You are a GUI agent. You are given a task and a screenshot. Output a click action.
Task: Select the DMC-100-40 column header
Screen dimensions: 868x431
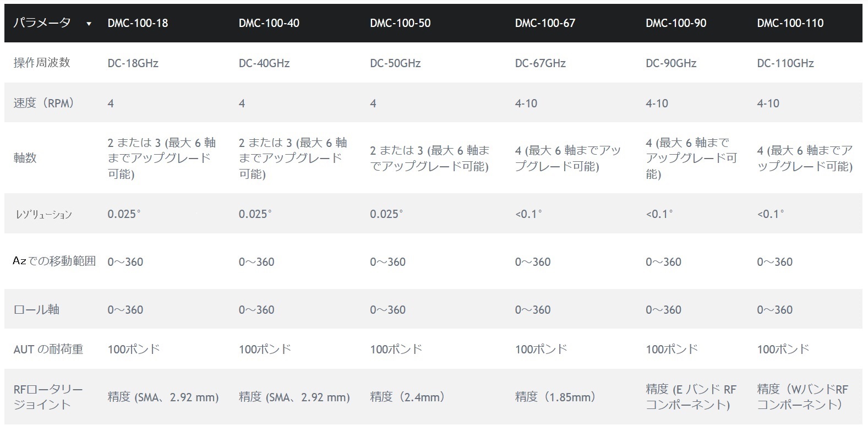269,23
